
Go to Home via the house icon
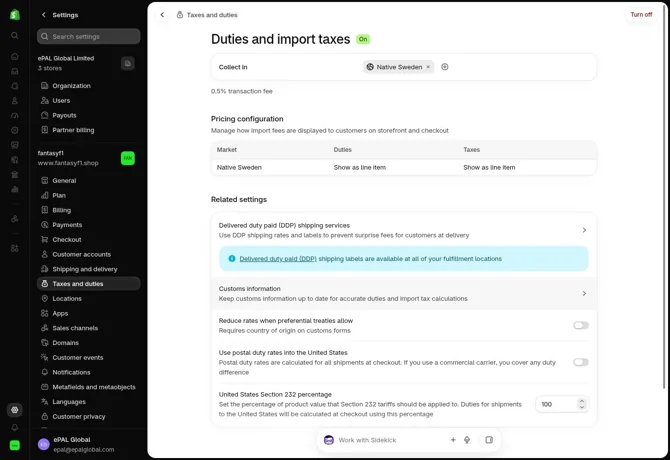coord(15,56)
